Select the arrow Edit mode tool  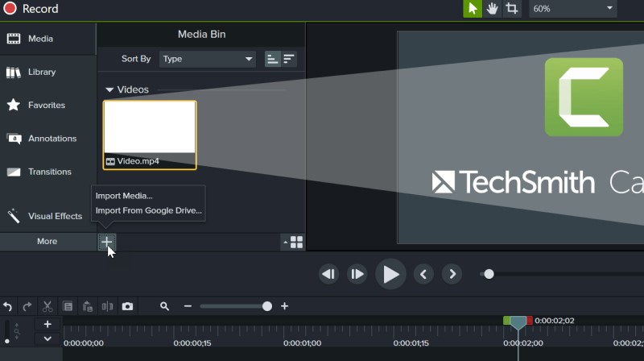pos(473,9)
